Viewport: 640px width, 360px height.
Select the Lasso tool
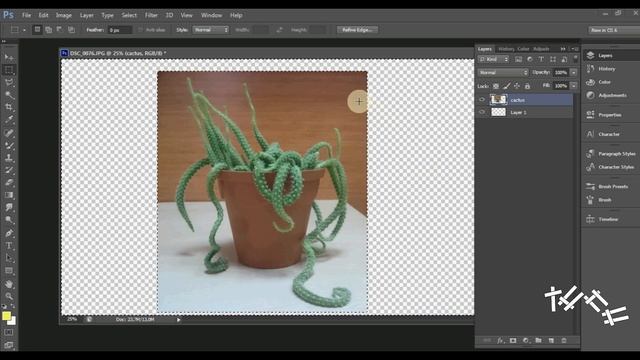[x=9, y=82]
